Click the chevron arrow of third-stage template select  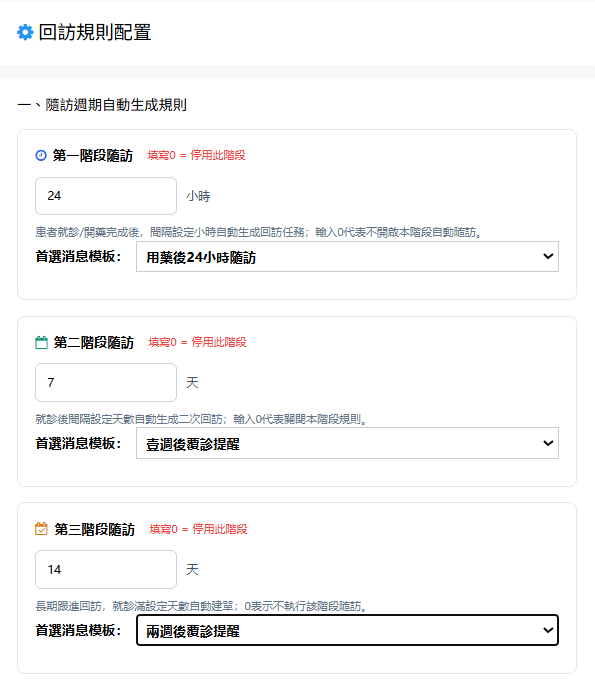click(548, 630)
